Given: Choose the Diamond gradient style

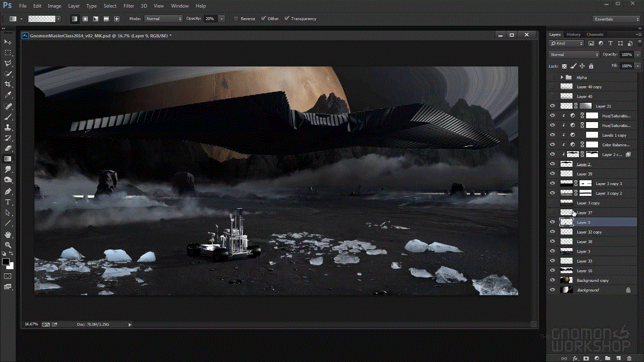Looking at the screenshot, I should [116, 19].
